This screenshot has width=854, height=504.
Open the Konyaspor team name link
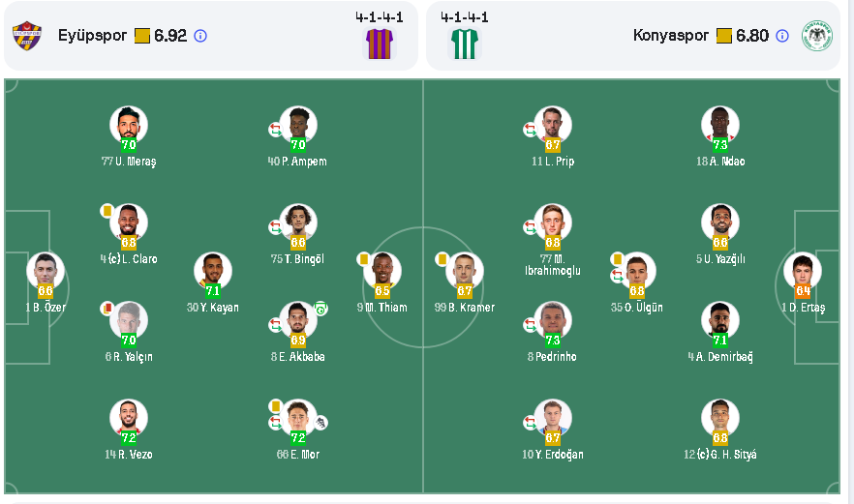[672, 36]
